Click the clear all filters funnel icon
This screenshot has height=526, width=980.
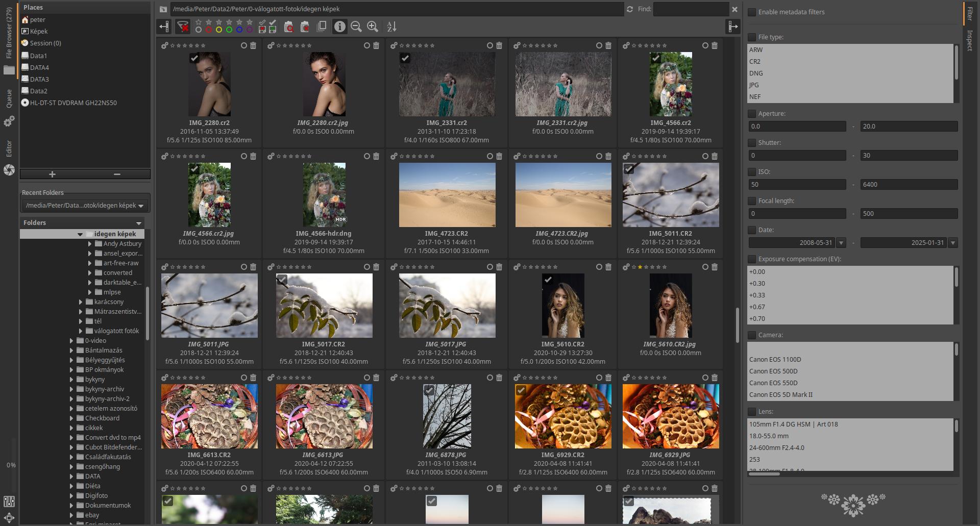[182, 27]
